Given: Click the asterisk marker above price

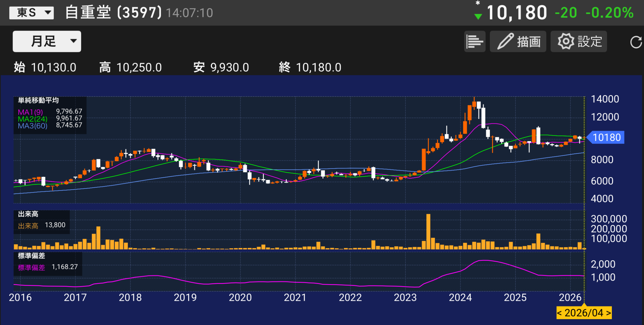Looking at the screenshot, I should [478, 4].
